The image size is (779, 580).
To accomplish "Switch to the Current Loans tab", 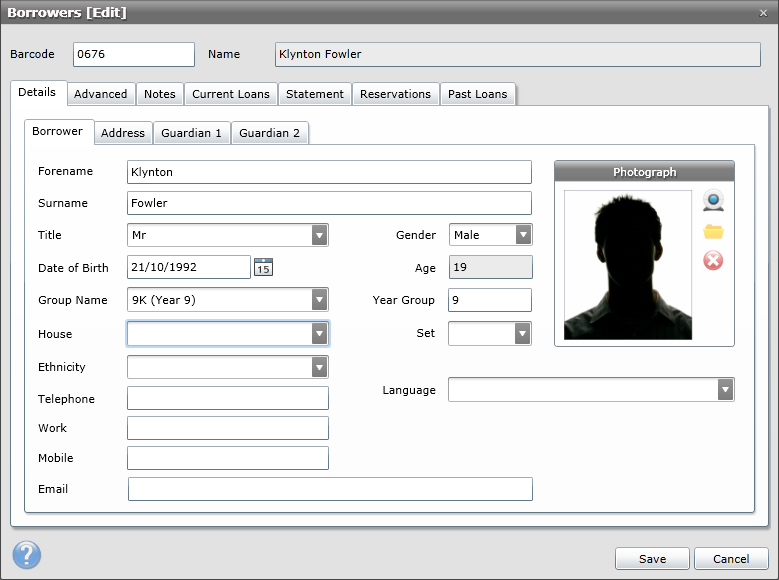I will 231,94.
